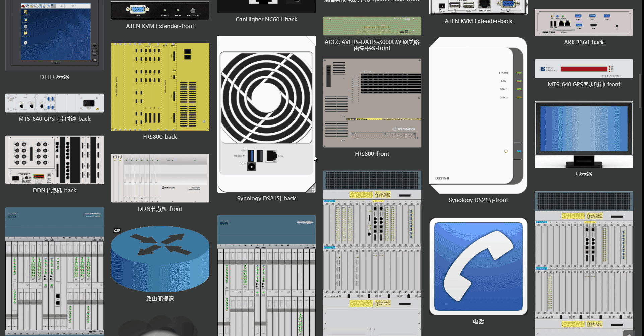The height and width of the screenshot is (336, 644).
Task: Open the blue telephone handset image
Action: point(478,266)
